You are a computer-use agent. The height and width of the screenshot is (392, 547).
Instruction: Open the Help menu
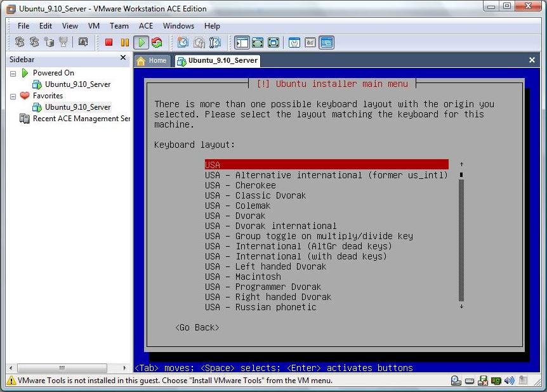[212, 26]
